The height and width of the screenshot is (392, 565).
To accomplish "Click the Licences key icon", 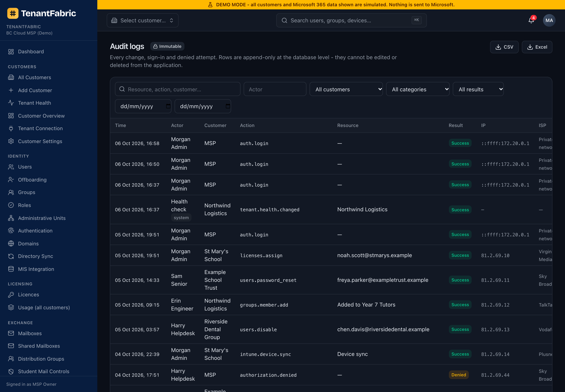I will tap(11, 295).
